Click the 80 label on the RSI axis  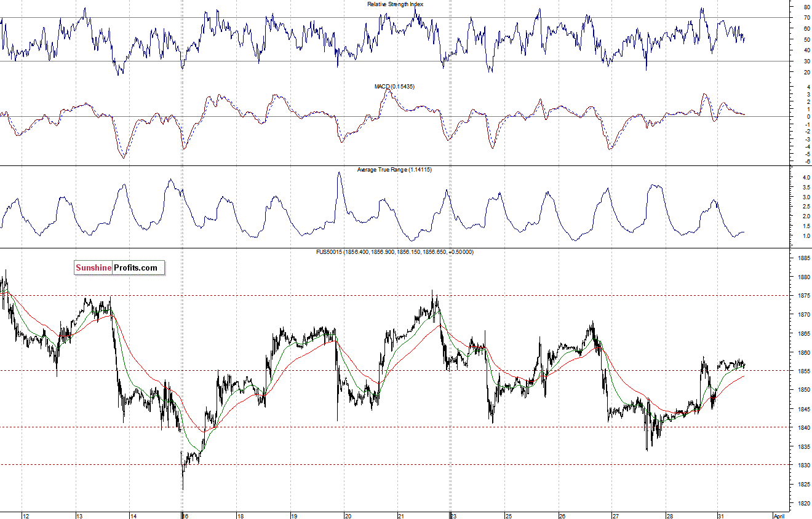(806, 7)
